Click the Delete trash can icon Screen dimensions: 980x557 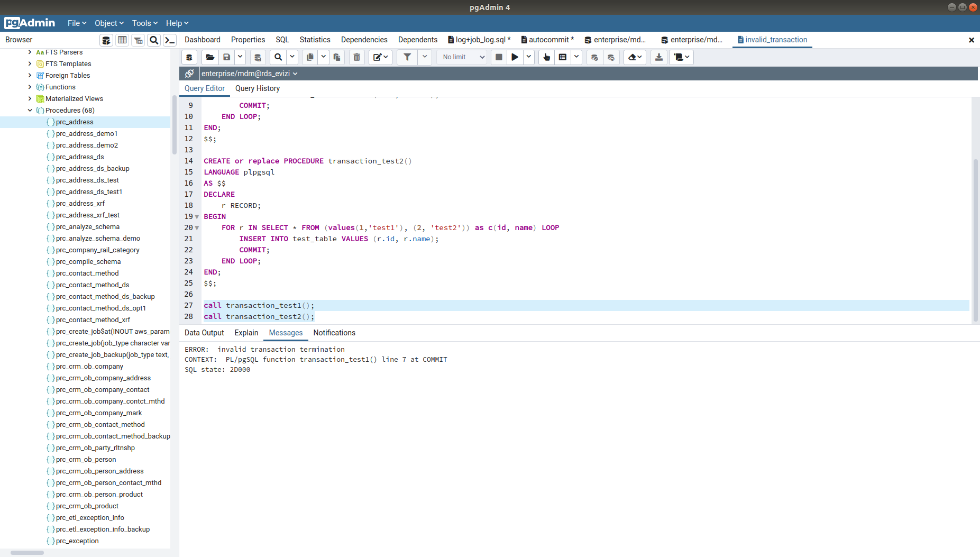click(357, 57)
